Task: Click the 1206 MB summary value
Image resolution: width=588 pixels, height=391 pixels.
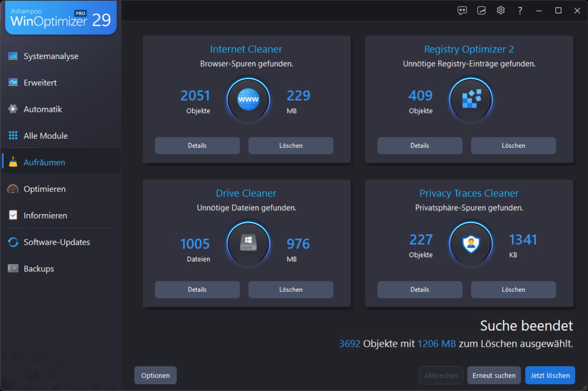Action: pyautogui.click(x=436, y=344)
